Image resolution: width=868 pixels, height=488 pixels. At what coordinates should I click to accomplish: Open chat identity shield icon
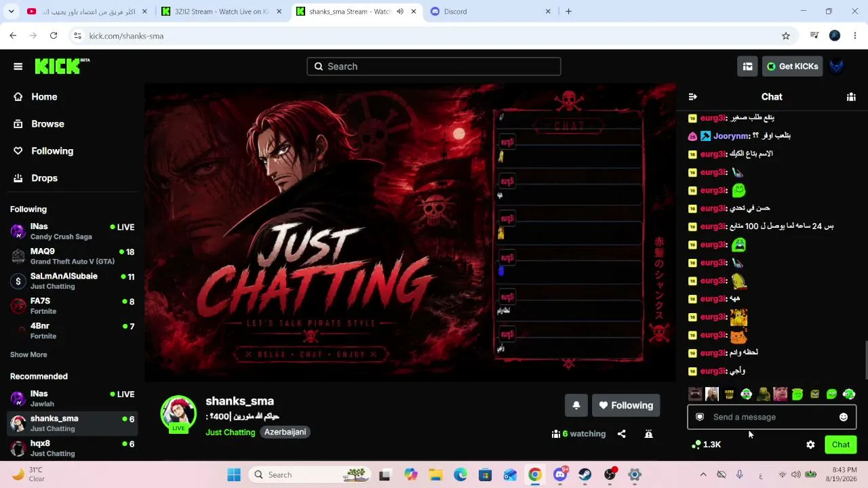click(x=700, y=417)
